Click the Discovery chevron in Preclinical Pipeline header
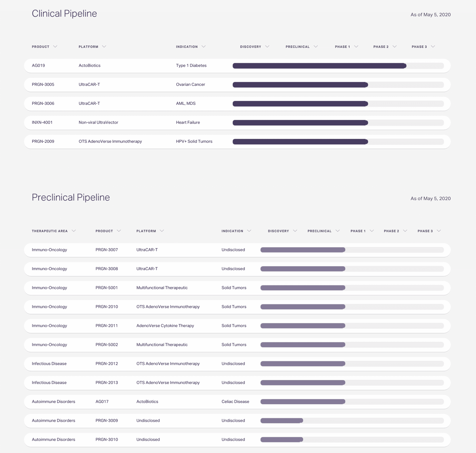Image resolution: width=476 pixels, height=453 pixels. pyautogui.click(x=295, y=231)
